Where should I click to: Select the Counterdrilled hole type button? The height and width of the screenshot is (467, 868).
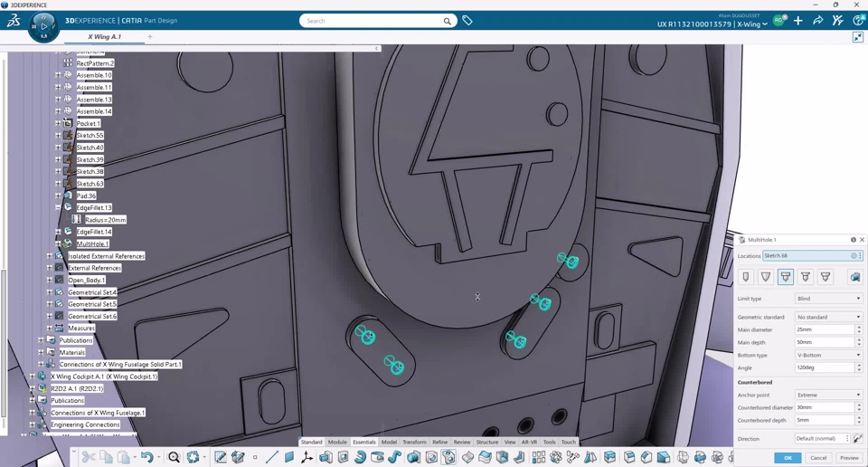[826, 276]
